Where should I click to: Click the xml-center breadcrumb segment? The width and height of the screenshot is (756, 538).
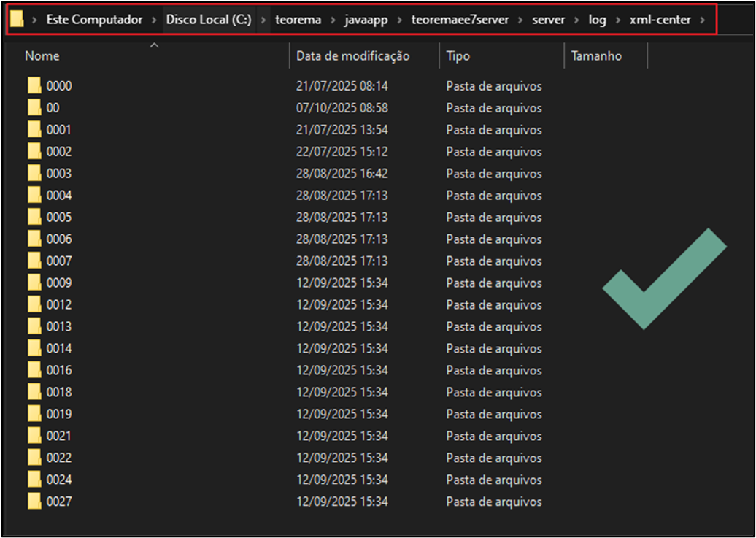coord(660,20)
